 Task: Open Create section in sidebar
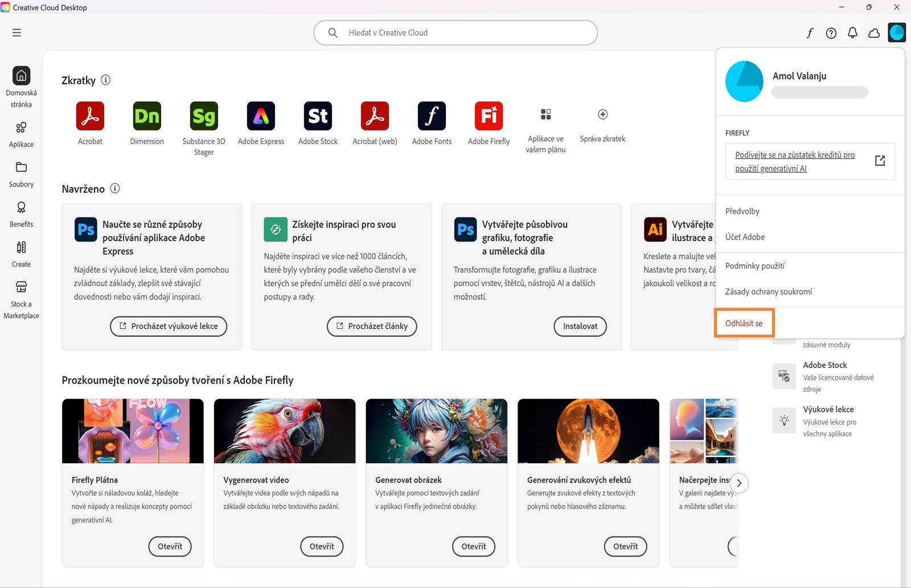[x=21, y=254]
